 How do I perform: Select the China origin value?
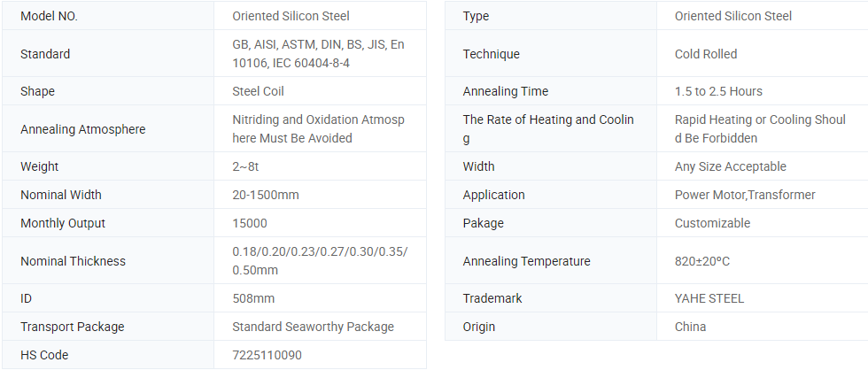690,327
